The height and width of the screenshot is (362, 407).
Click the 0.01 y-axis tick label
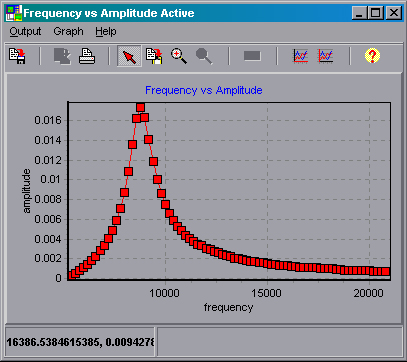pyautogui.click(x=51, y=180)
